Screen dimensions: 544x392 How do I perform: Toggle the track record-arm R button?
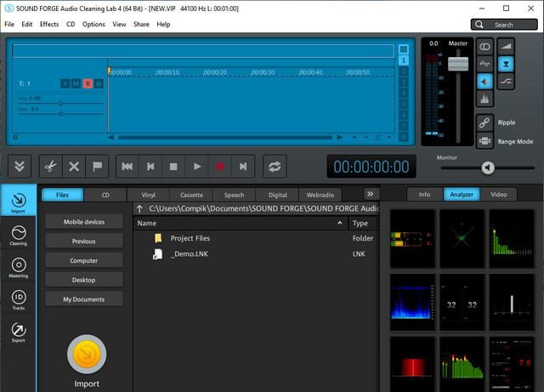click(x=87, y=83)
